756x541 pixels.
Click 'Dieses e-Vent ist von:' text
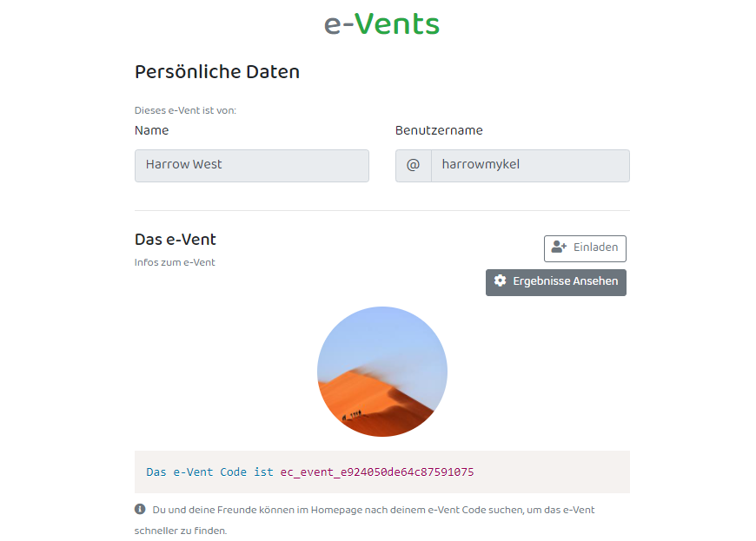point(185,110)
